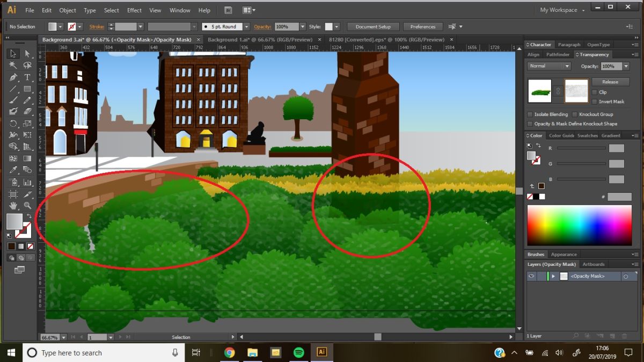644x362 pixels.
Task: Select the green artwork thumbnail in Transparency
Action: (540, 91)
